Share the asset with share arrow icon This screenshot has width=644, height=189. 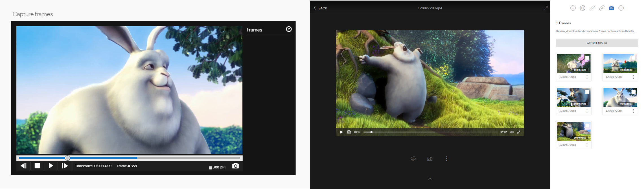pos(430,159)
